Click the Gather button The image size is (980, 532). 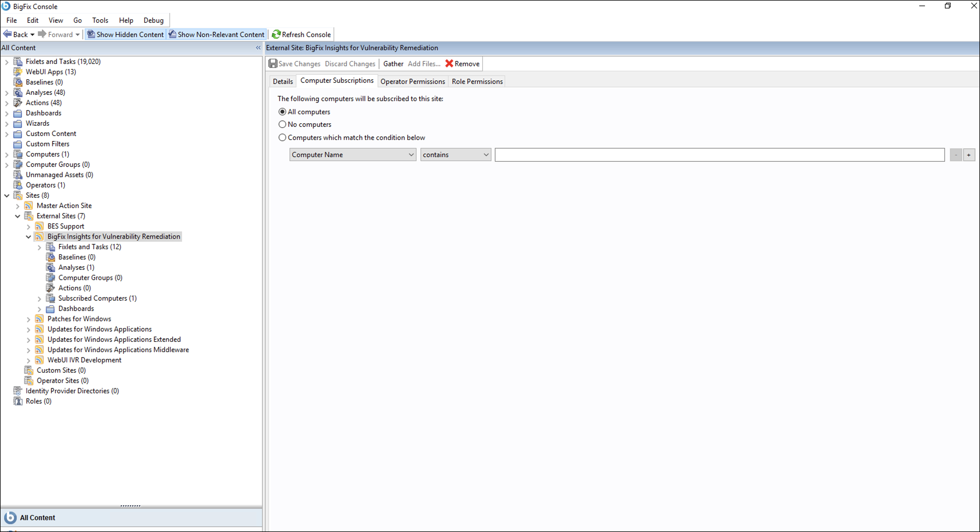point(393,63)
